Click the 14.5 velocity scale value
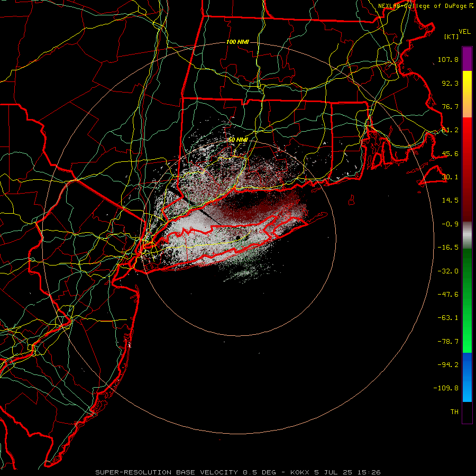This screenshot has height=476, width=476. click(450, 200)
